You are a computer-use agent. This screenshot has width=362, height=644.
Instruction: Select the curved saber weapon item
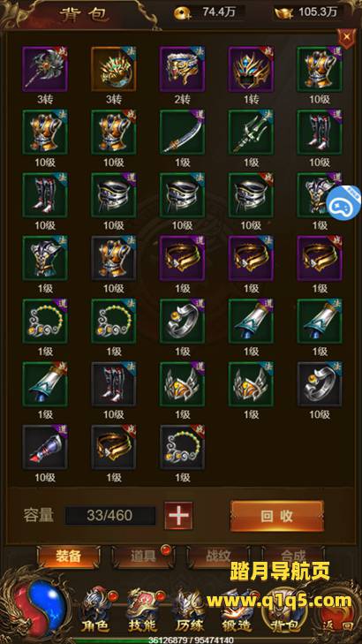(183, 133)
